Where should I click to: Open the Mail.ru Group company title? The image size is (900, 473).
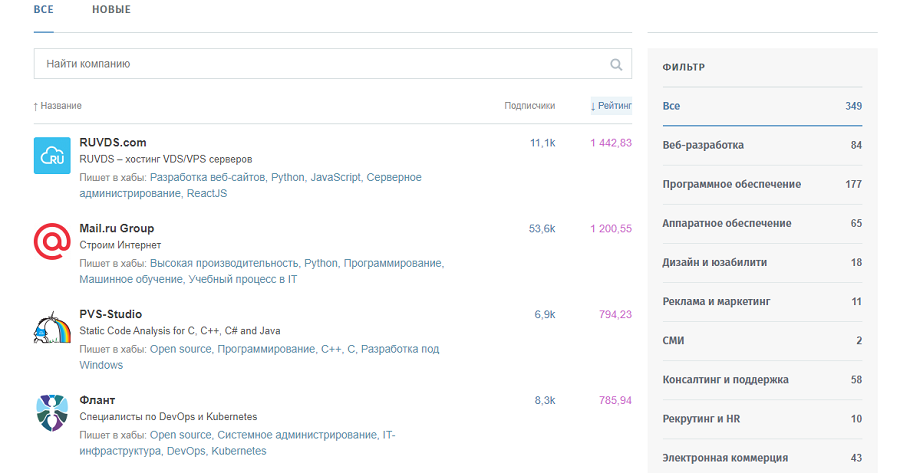(117, 228)
